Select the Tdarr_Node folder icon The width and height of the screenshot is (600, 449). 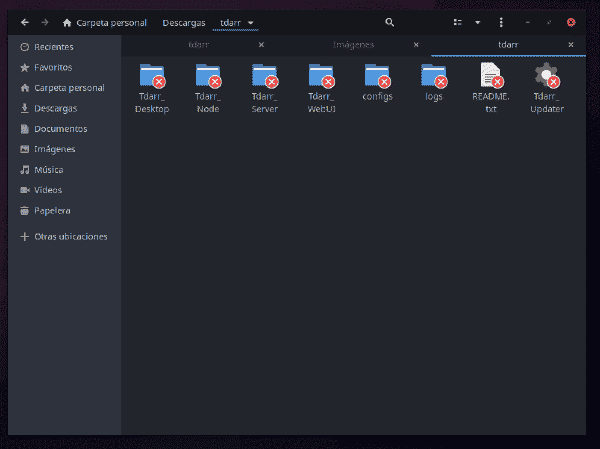(208, 75)
